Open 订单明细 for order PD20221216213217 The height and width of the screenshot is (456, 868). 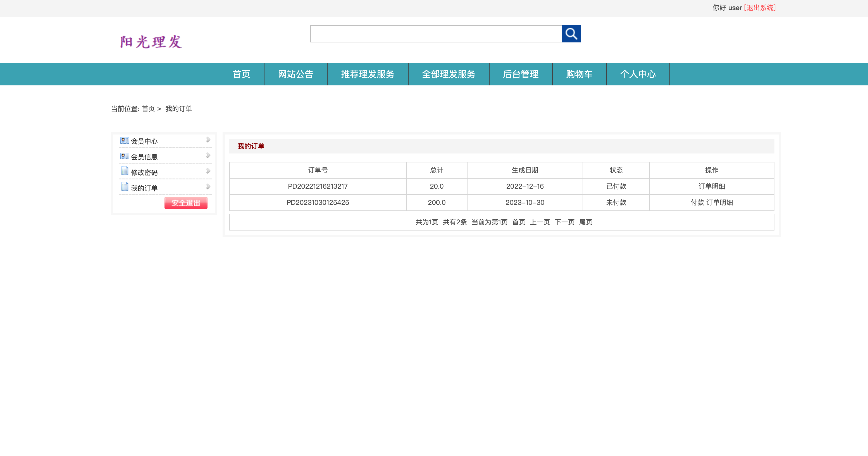[x=712, y=186]
